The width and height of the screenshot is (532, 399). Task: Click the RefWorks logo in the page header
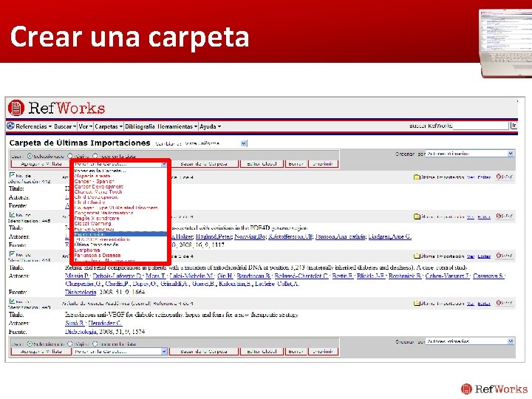tap(56, 108)
